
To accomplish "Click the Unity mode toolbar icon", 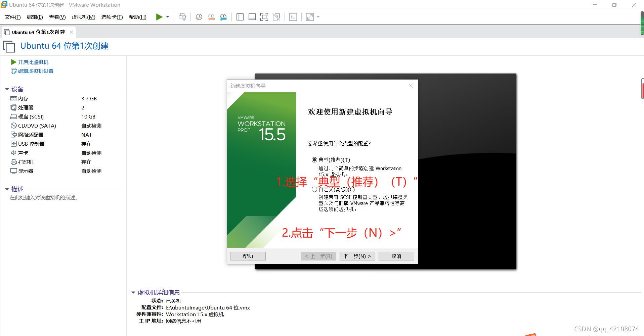I will (276, 17).
